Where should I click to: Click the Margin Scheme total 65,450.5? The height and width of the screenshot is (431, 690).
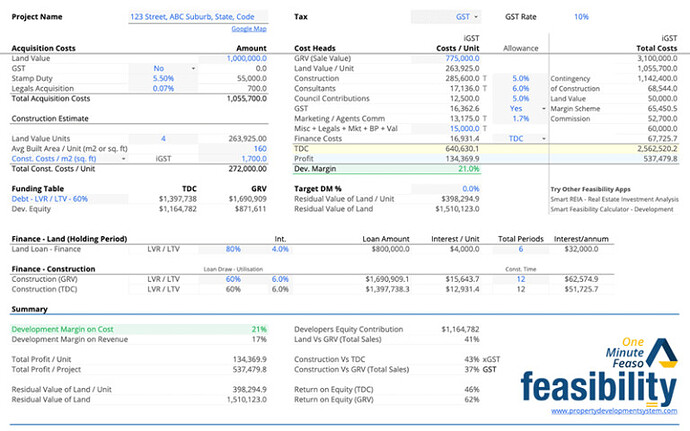tap(662, 108)
